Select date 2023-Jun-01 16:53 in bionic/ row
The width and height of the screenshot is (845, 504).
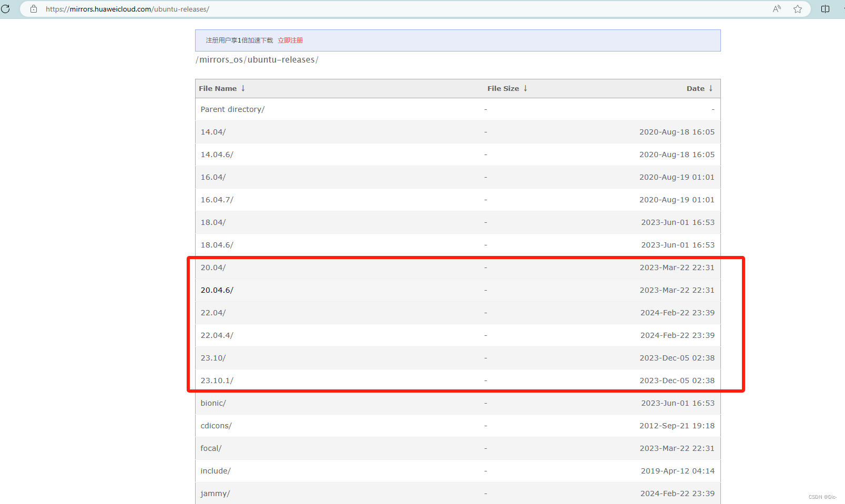point(678,403)
